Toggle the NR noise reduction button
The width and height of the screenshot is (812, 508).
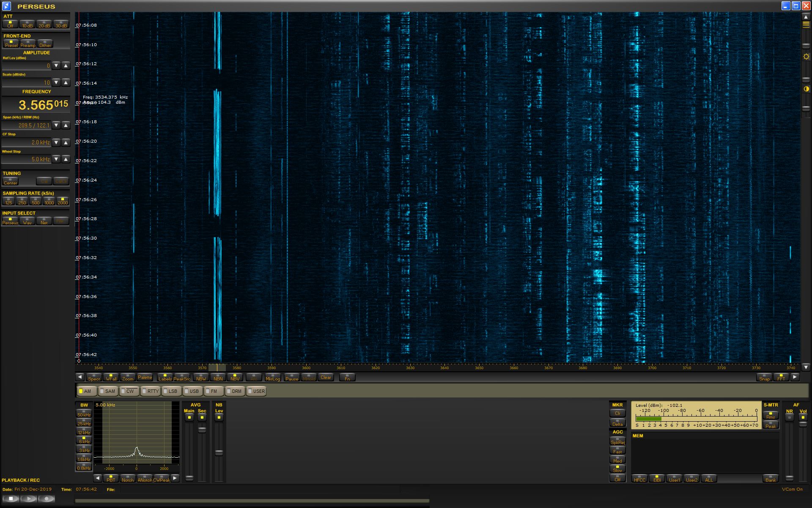click(x=789, y=417)
